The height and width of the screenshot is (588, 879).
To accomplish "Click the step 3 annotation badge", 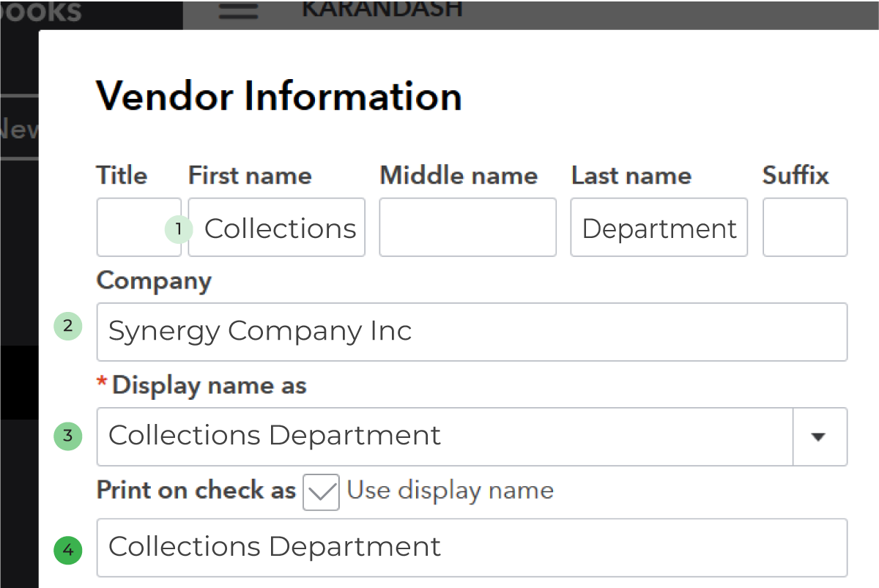I will pos(68,436).
